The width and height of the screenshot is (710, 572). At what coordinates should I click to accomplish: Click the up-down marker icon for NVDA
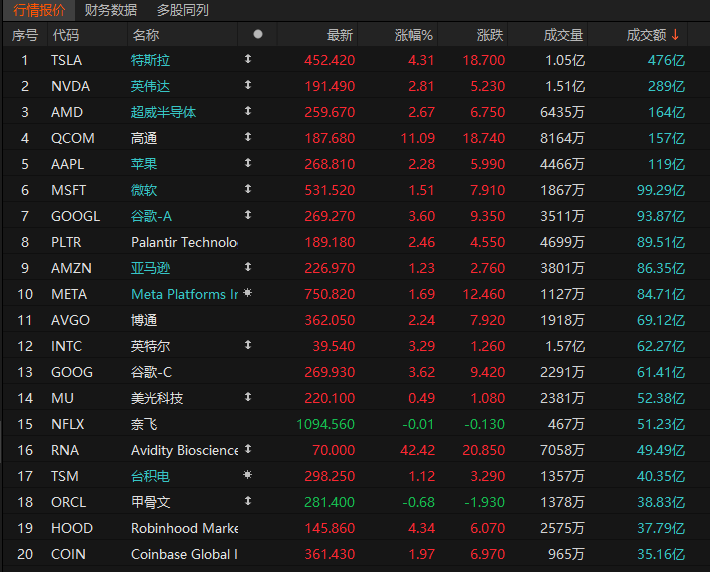pyautogui.click(x=248, y=85)
